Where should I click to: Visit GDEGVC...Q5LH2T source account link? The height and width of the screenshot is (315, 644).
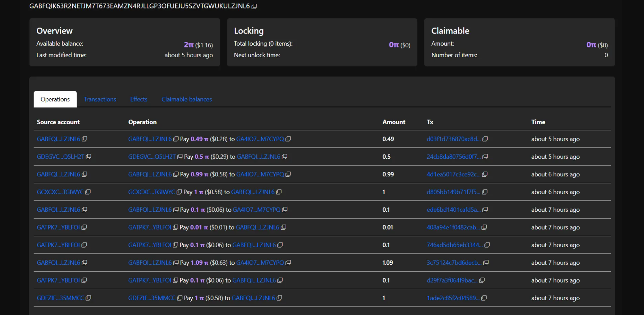coord(60,157)
